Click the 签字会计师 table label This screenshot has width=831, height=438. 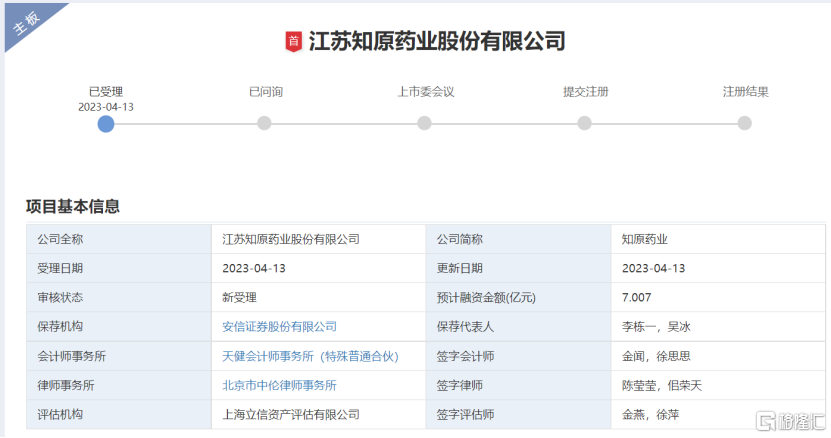[x=465, y=356]
